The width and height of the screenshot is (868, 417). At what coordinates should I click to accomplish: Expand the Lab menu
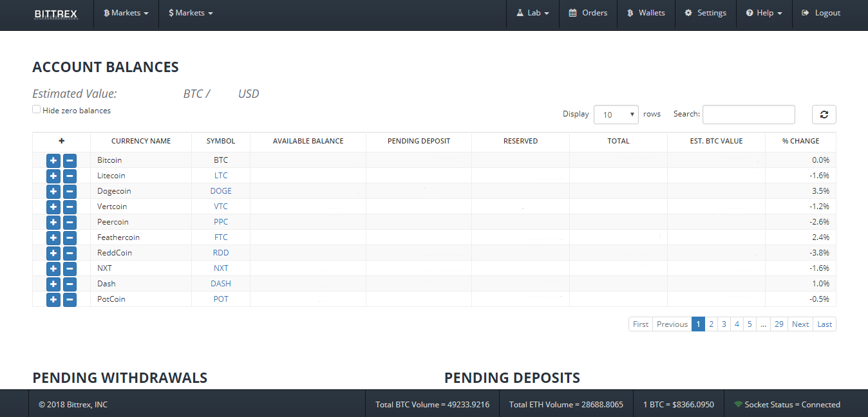tap(533, 13)
